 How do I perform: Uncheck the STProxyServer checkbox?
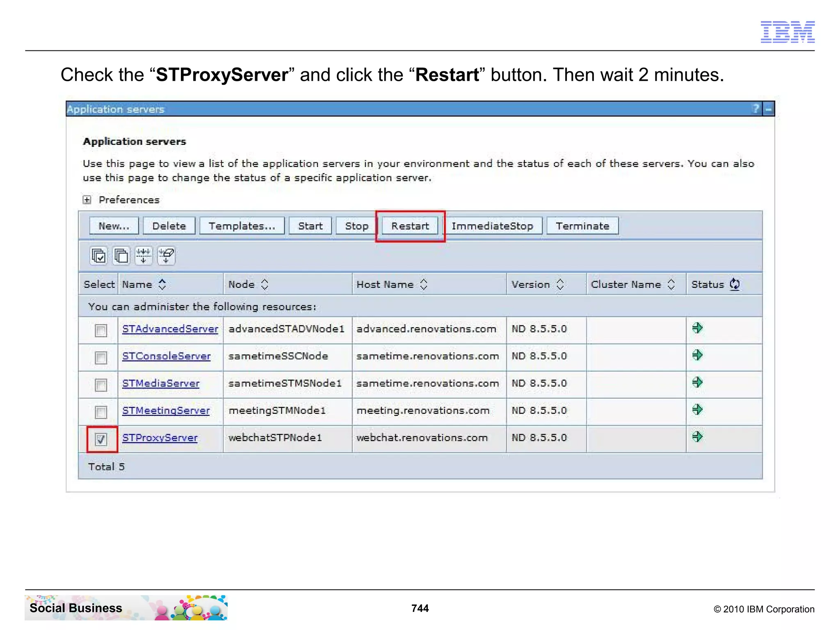coord(100,439)
